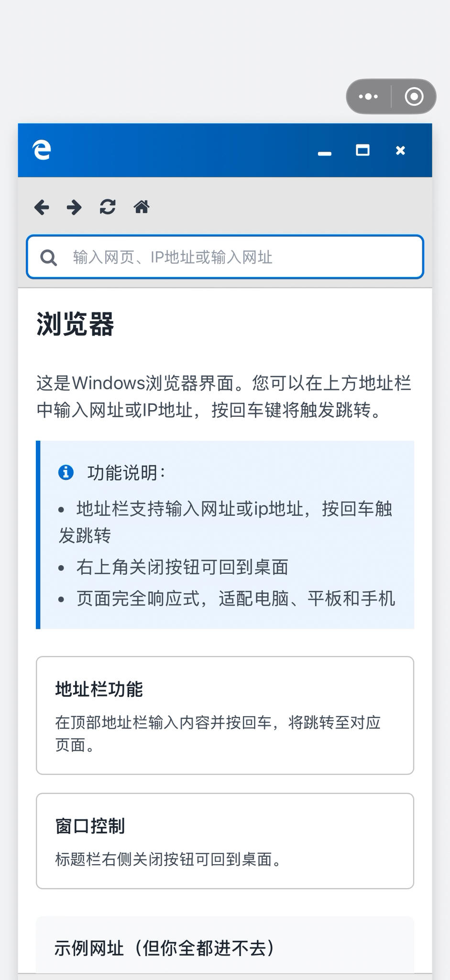Click the 示例网址 section heading
The image size is (450, 980).
pos(164,948)
